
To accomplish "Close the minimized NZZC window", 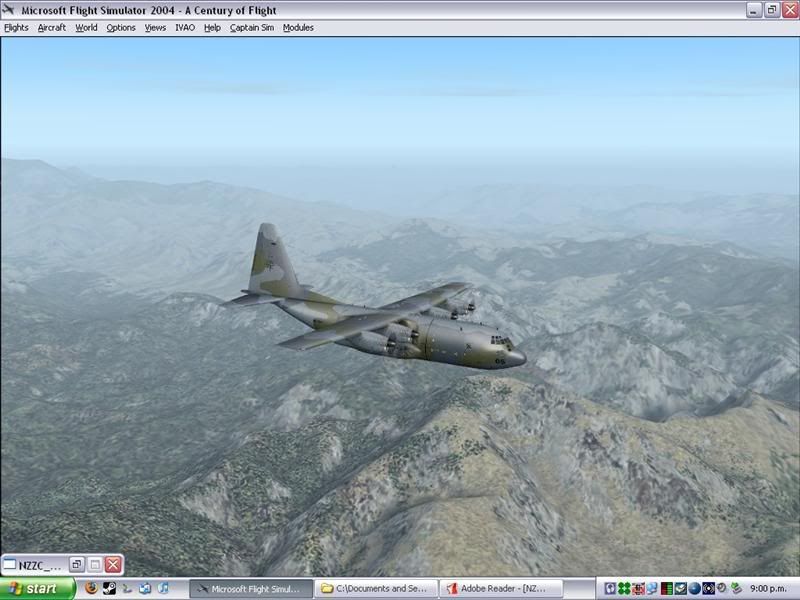I will (x=113, y=565).
